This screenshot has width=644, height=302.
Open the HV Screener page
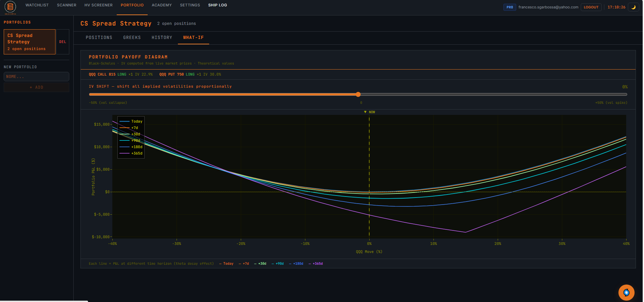[99, 5]
